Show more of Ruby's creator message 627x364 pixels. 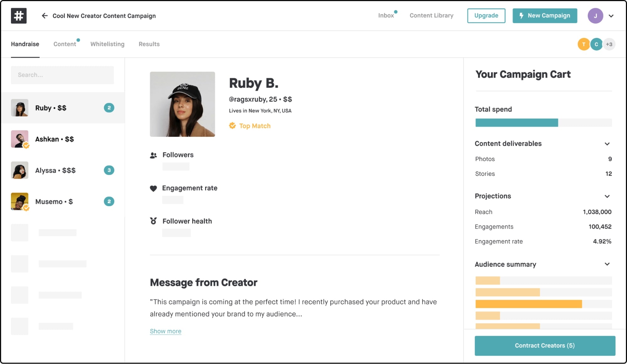[x=165, y=330]
